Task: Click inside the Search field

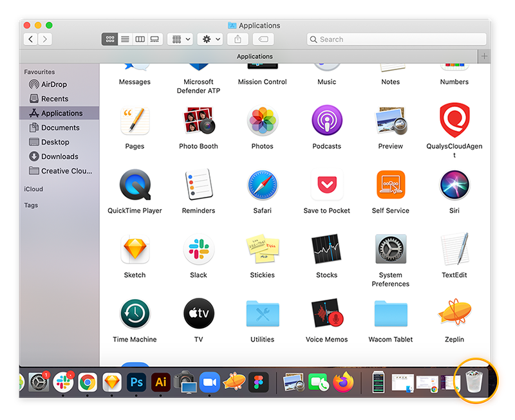Action: (396, 39)
